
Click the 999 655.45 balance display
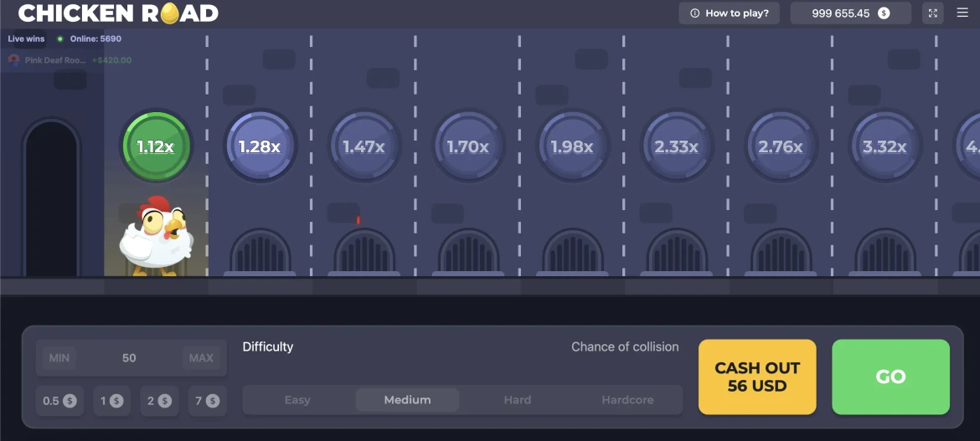[x=851, y=13]
